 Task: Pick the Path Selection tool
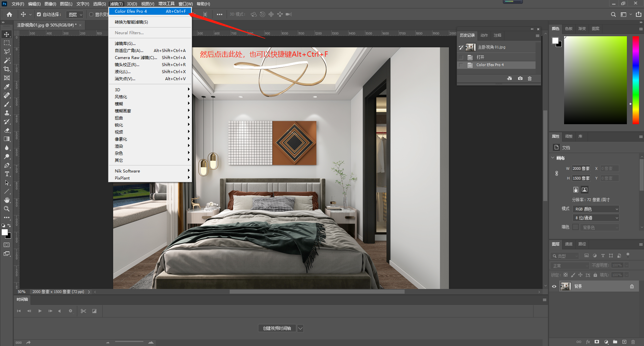pyautogui.click(x=7, y=183)
